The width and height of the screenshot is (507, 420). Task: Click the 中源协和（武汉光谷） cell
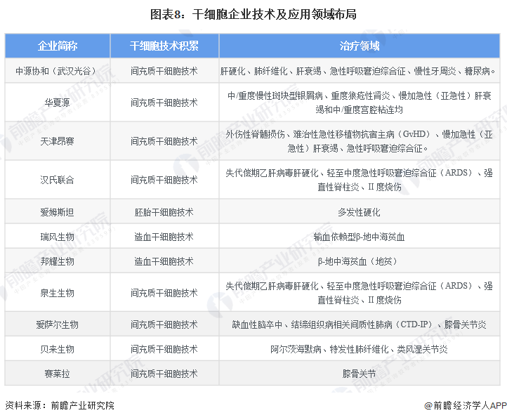58,71
